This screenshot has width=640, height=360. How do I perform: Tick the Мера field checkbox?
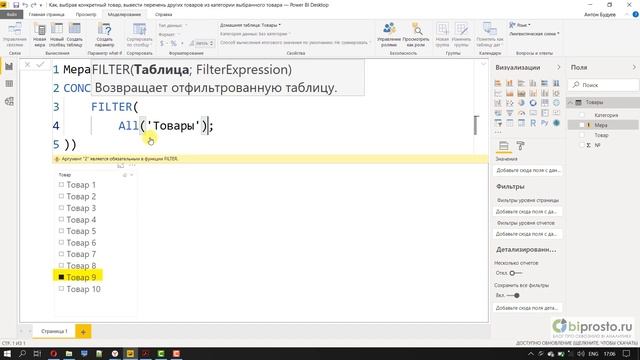tap(582, 125)
